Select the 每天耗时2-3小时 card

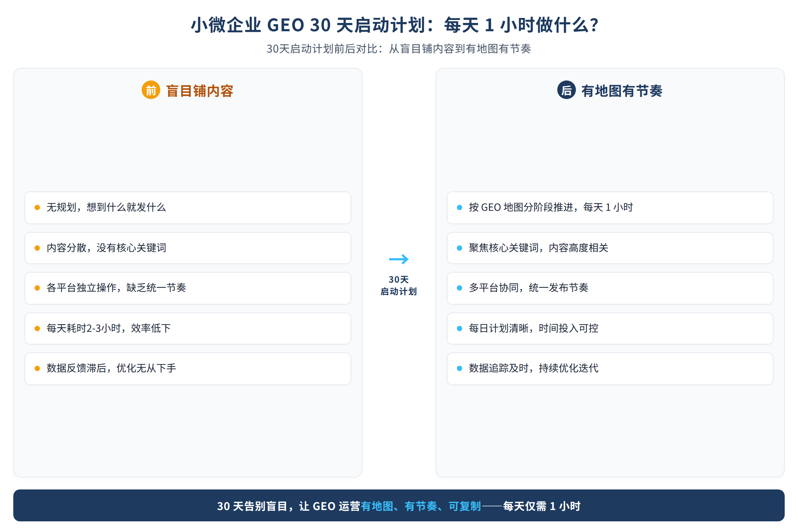[x=188, y=329]
